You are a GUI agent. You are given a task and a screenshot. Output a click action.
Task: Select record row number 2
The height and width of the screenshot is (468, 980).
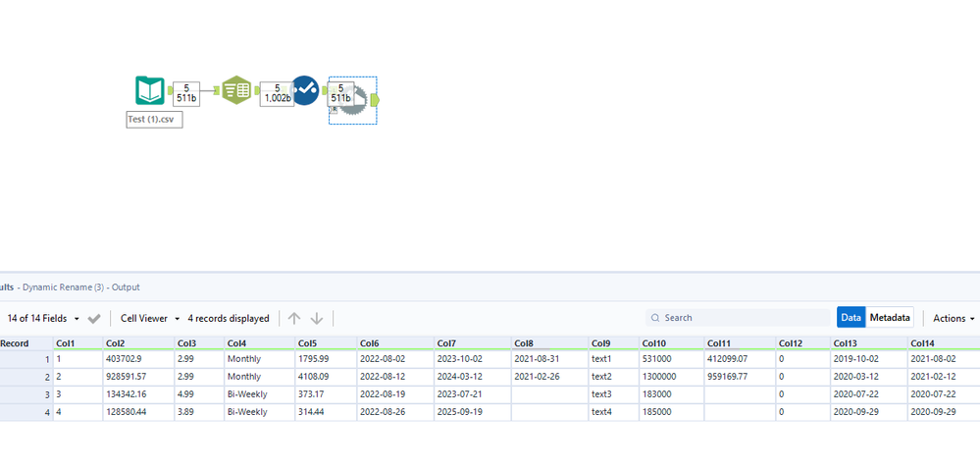[x=26, y=377]
